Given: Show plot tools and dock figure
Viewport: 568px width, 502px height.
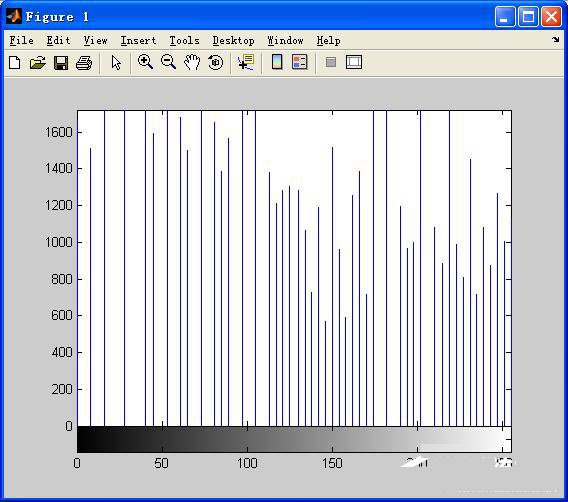Looking at the screenshot, I should 354,62.
